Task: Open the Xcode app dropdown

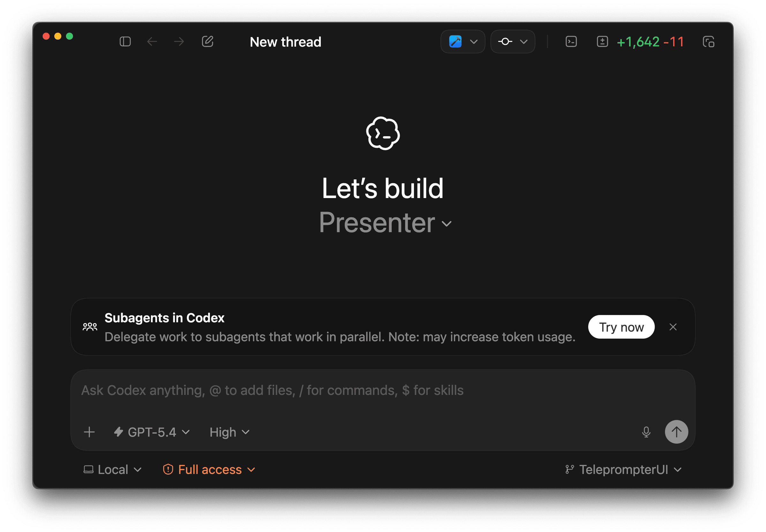Action: (x=462, y=42)
